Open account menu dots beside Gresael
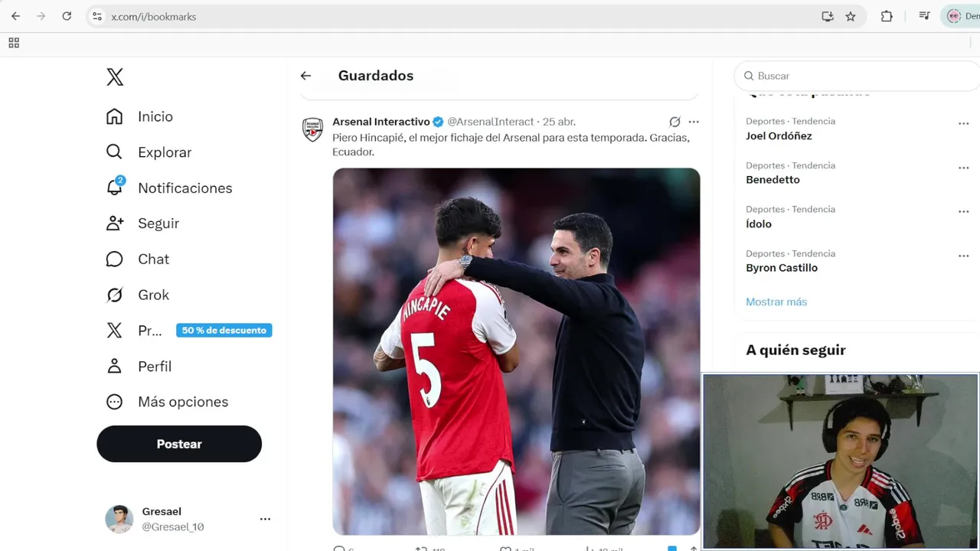This screenshot has height=551, width=980. pyautogui.click(x=265, y=519)
